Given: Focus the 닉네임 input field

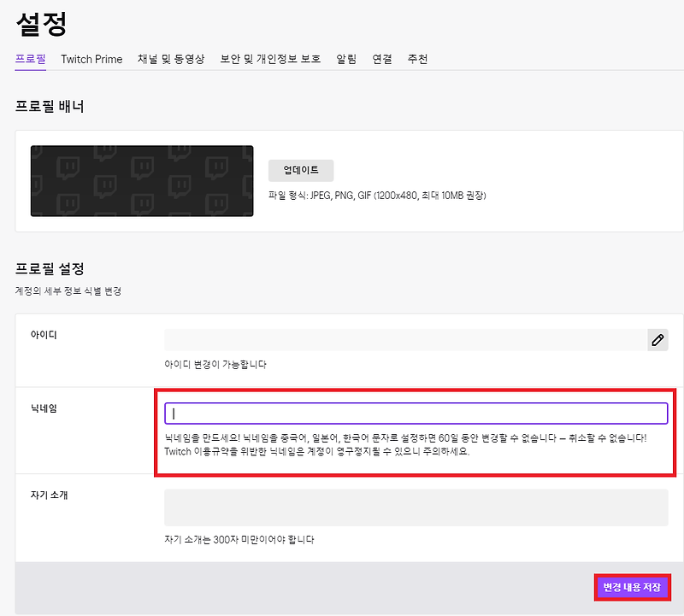Looking at the screenshot, I should pyautogui.click(x=416, y=414).
